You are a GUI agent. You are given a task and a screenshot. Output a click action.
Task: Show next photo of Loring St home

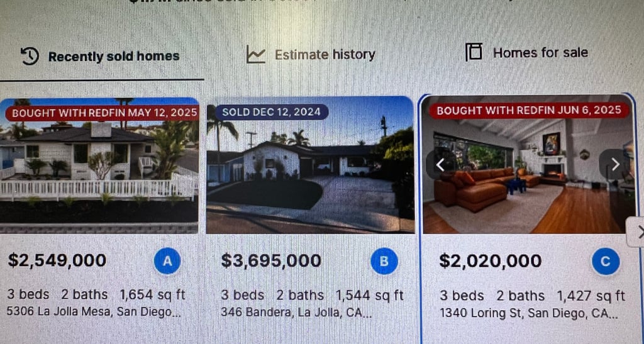pyautogui.click(x=614, y=164)
